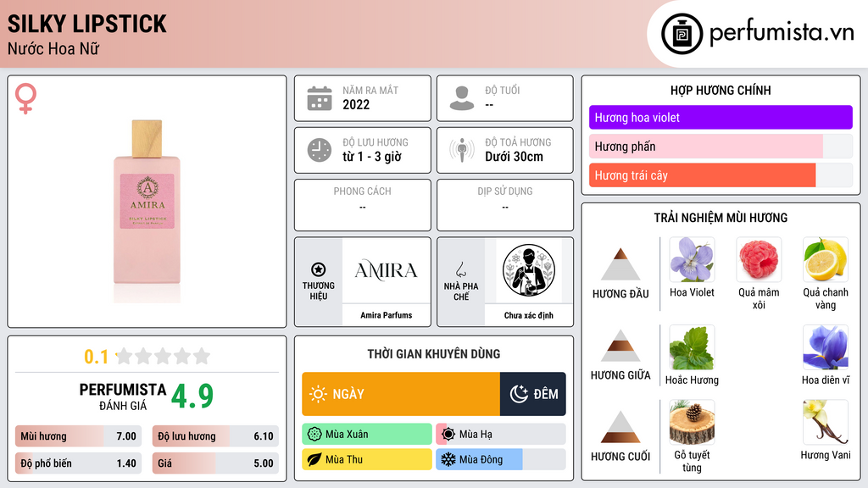Click the Mùa Hạ season bar
Image resolution: width=868 pixels, height=488 pixels.
tap(501, 435)
